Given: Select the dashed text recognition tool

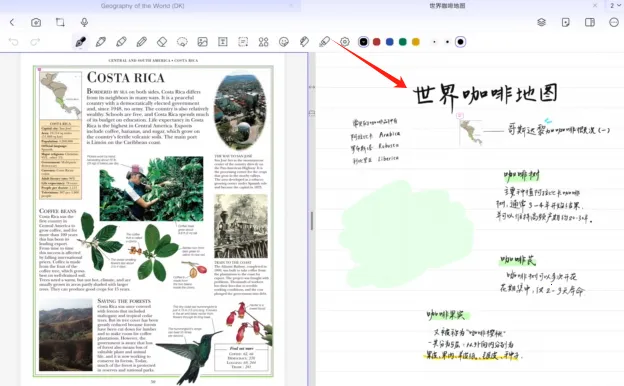Looking at the screenshot, I should click(x=243, y=42).
